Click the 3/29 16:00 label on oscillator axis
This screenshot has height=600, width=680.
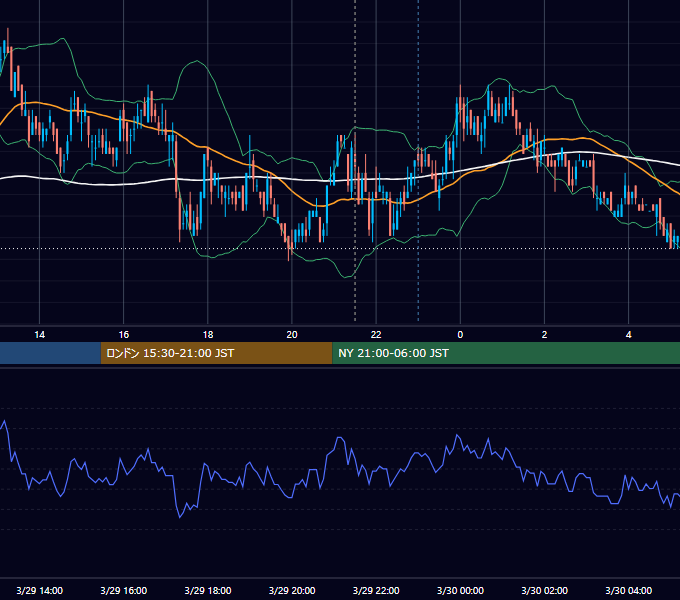click(x=124, y=590)
